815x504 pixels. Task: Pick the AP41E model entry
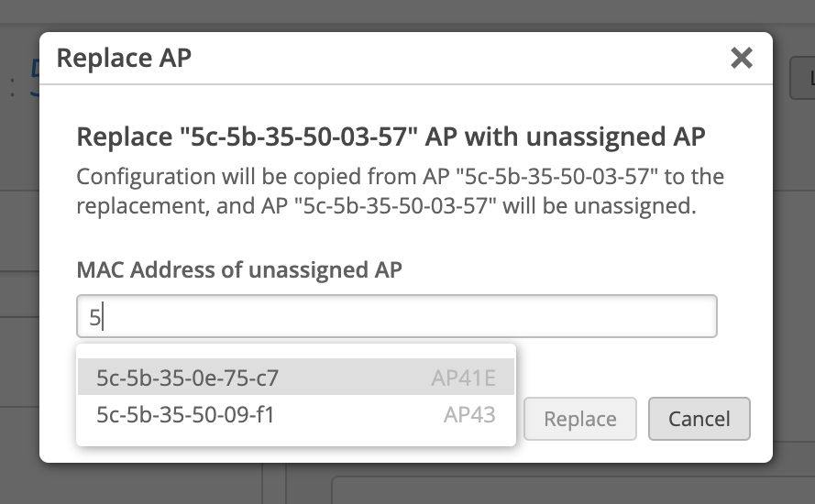(x=463, y=377)
